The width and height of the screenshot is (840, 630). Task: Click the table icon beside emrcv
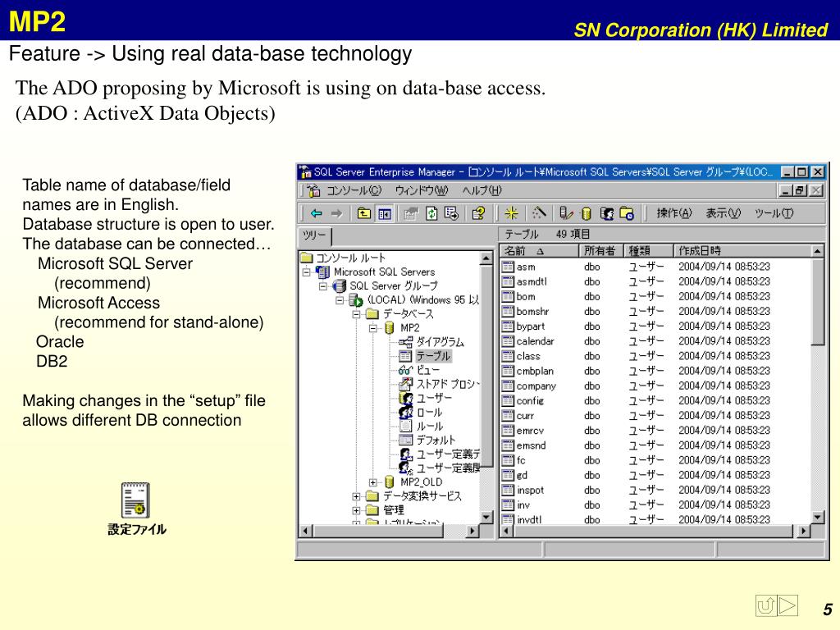(x=508, y=431)
